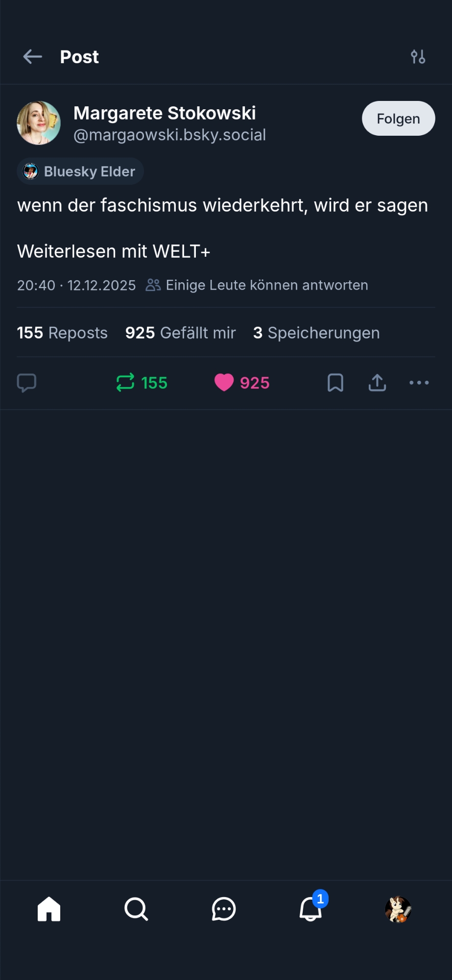View the 925 Gefällt mir list
This screenshot has width=452, height=980.
coord(180,333)
